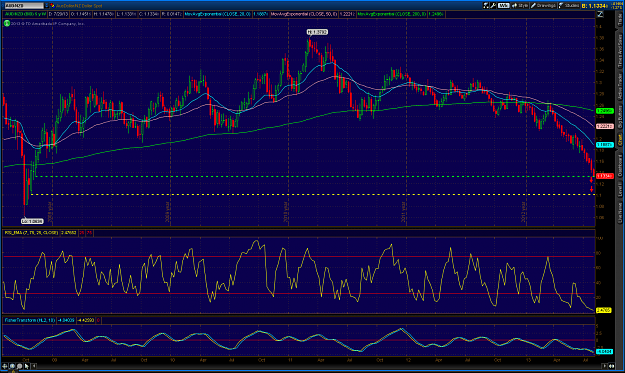Image resolution: width=625 pixels, height=373 pixels.
Task: Click the scroll-left arrow on time axis
Action: (x=34, y=366)
